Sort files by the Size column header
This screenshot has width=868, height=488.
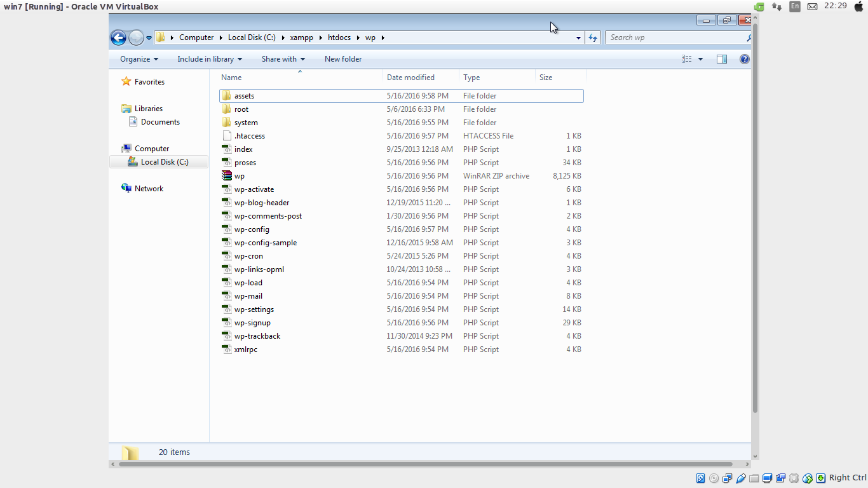tap(561, 78)
